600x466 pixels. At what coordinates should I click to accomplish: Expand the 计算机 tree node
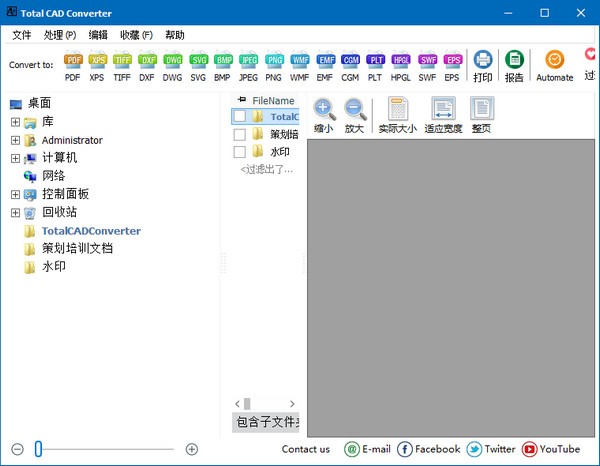click(x=15, y=158)
